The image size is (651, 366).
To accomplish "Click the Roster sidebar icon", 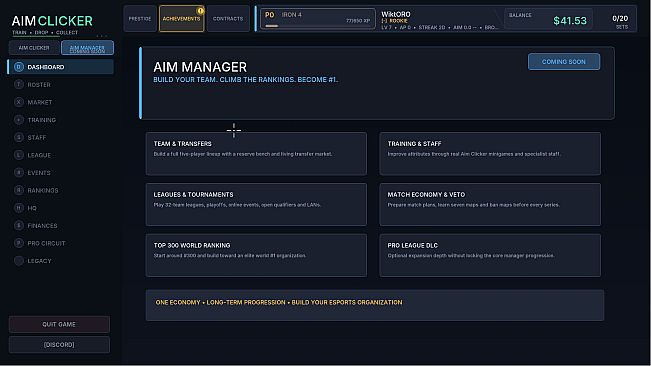I will 19,84.
